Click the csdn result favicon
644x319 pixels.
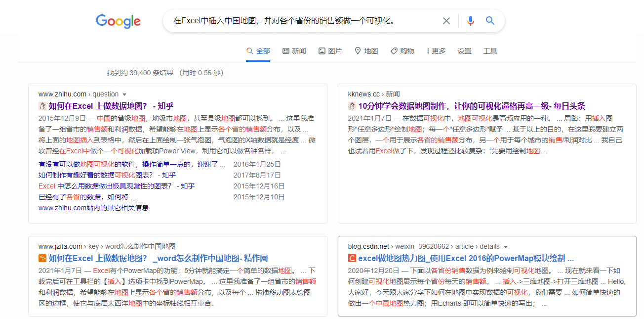click(x=352, y=258)
